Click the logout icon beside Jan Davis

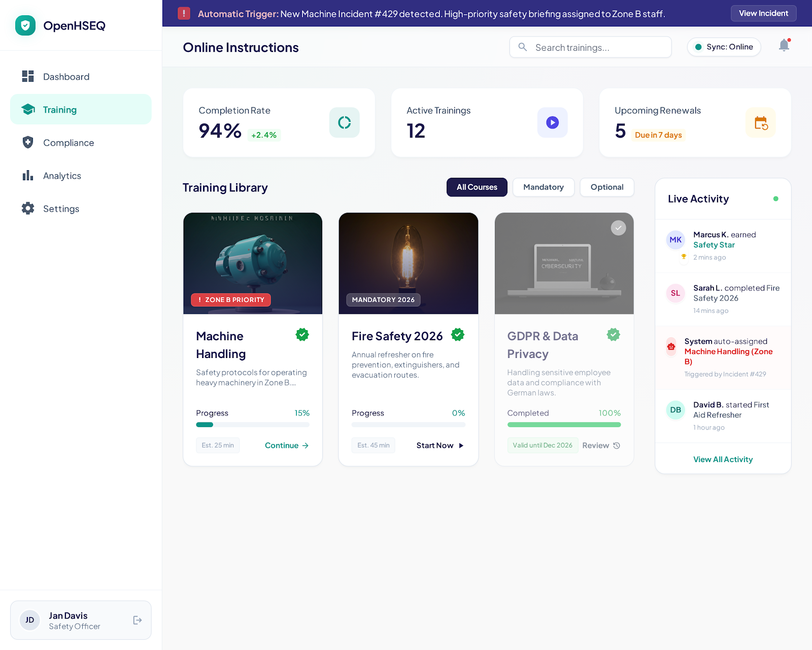(138, 620)
